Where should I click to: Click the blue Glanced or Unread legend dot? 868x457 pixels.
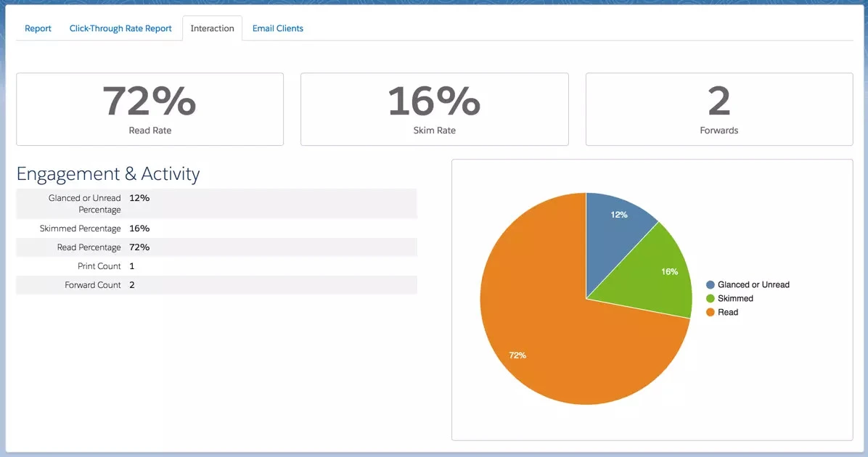pyautogui.click(x=711, y=285)
